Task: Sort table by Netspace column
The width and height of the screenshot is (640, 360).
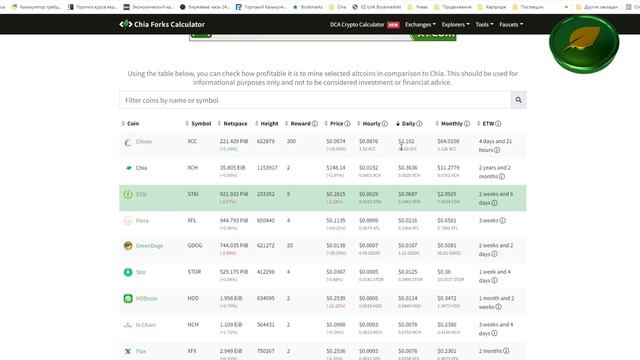Action: pyautogui.click(x=233, y=124)
